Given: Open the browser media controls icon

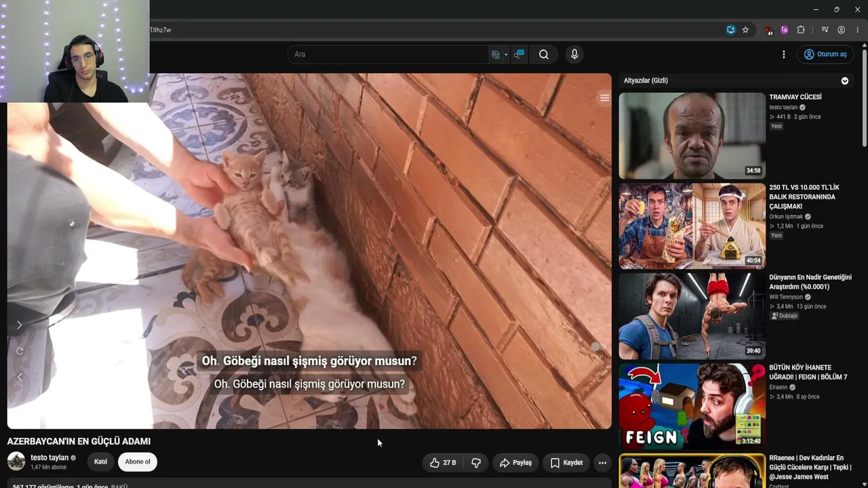Looking at the screenshot, I should click(x=825, y=30).
